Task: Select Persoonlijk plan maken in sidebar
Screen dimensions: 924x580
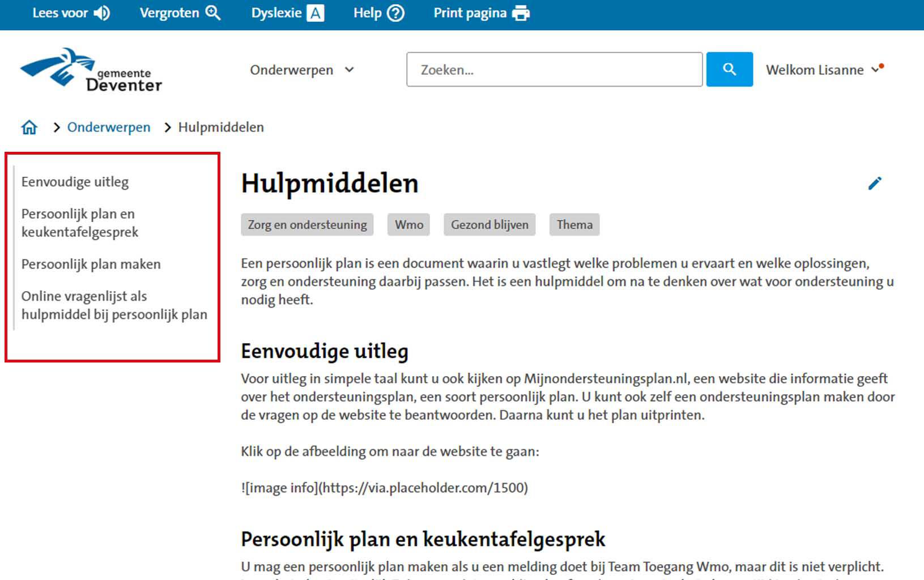Action: click(x=91, y=264)
